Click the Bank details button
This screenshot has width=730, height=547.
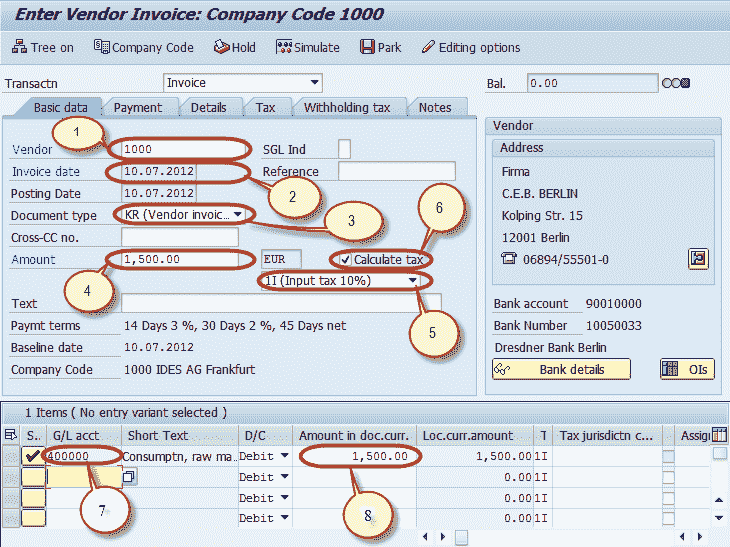(561, 369)
